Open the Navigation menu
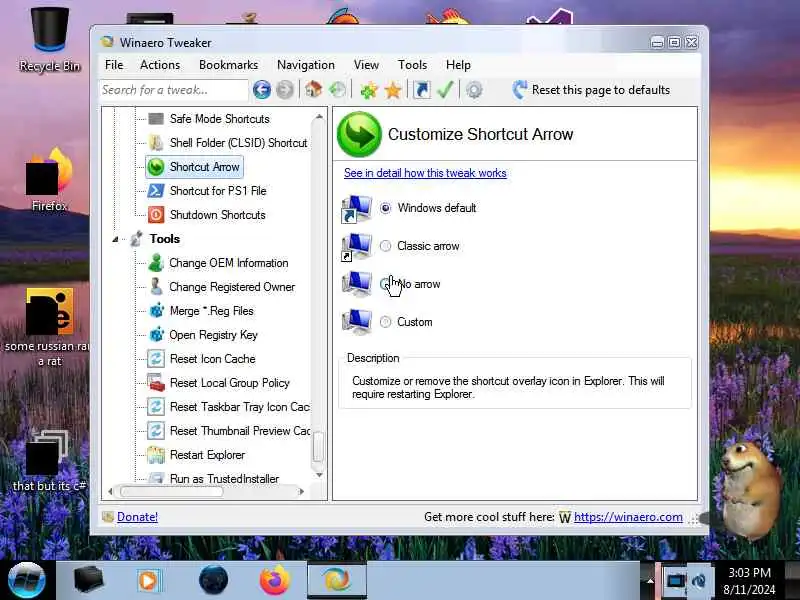This screenshot has width=800, height=600. (x=306, y=65)
